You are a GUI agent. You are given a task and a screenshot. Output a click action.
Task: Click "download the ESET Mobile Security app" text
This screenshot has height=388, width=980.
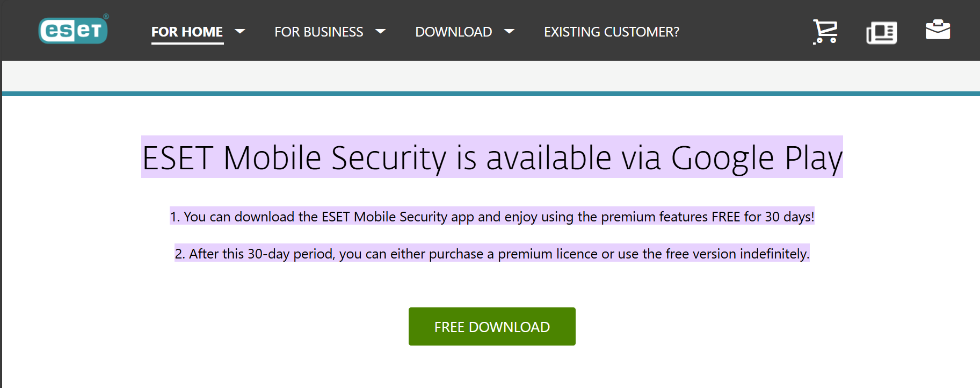pyautogui.click(x=354, y=217)
